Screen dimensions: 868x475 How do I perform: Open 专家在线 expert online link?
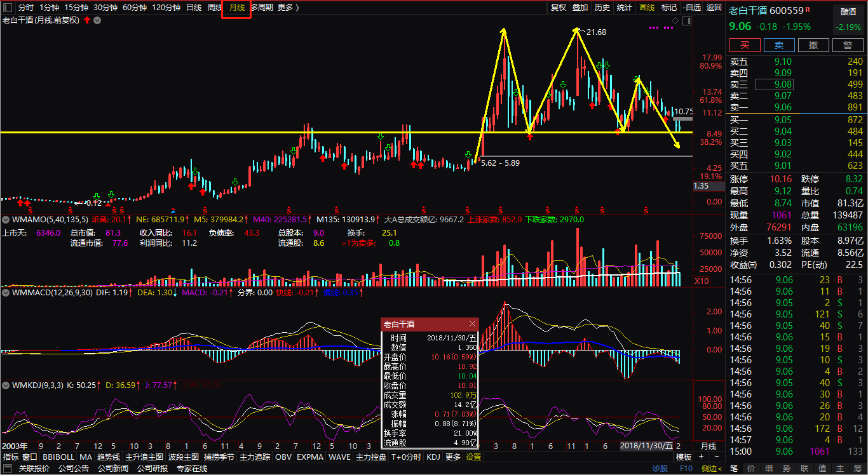192,469
